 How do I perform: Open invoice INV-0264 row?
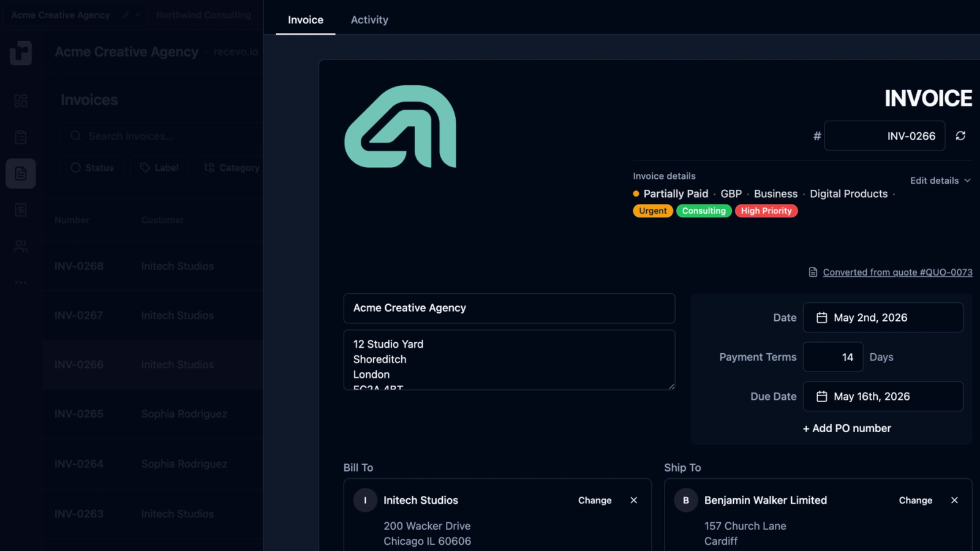click(x=153, y=464)
